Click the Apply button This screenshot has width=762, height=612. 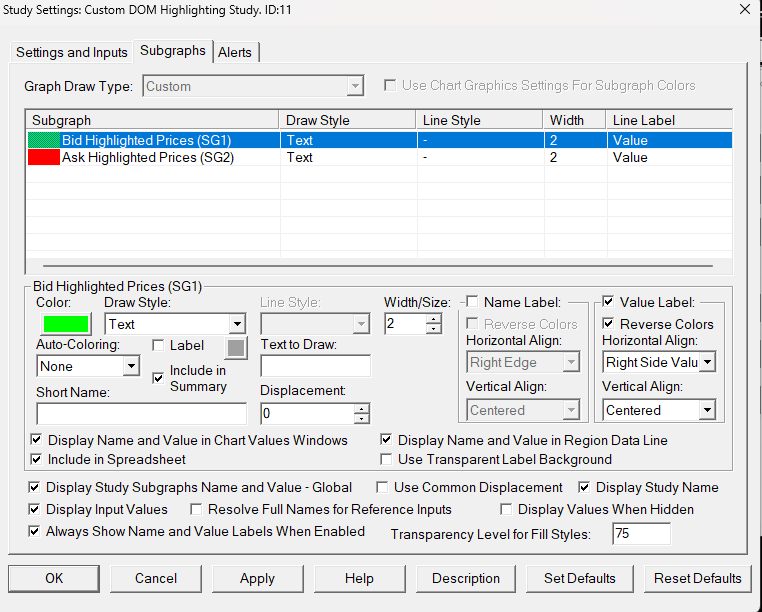click(257, 578)
